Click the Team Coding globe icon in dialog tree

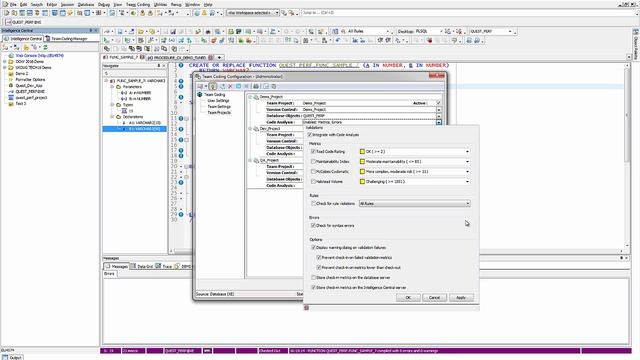tap(200, 95)
